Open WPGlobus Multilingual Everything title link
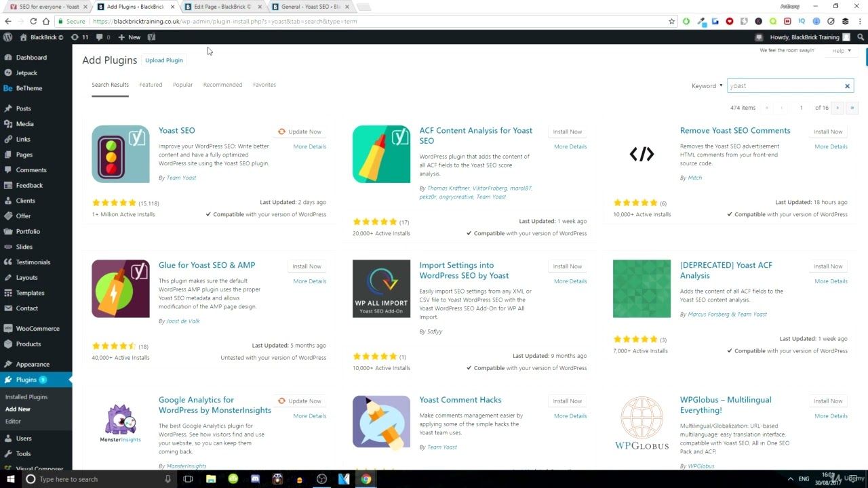The image size is (868, 488). (726, 405)
